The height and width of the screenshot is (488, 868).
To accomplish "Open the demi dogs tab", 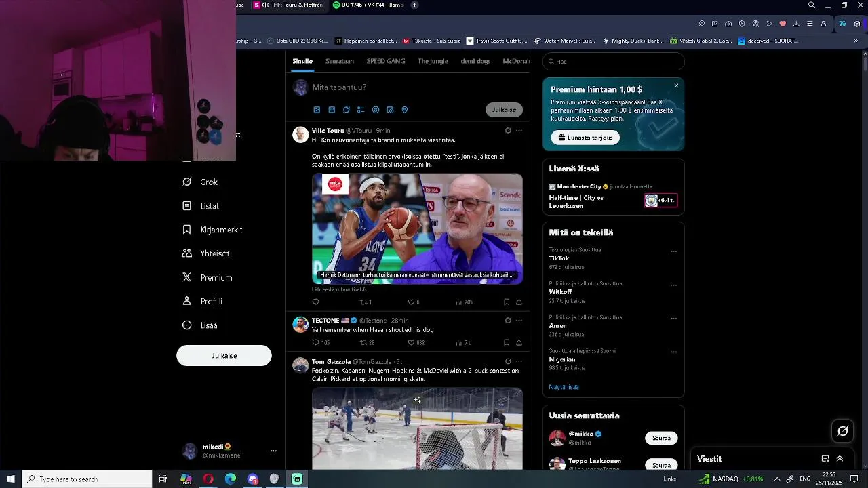I will [x=475, y=61].
